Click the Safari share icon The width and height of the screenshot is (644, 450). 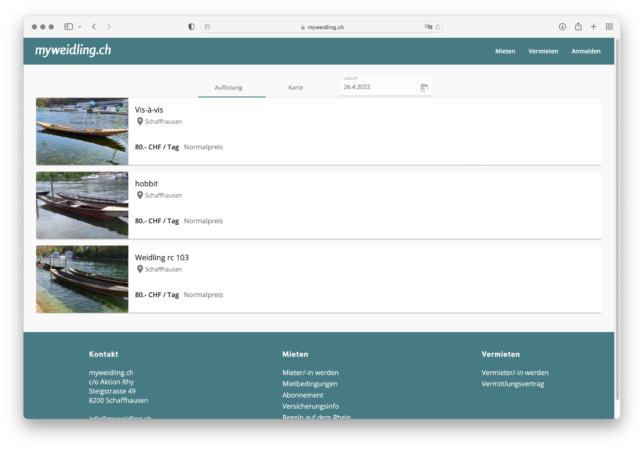(578, 26)
